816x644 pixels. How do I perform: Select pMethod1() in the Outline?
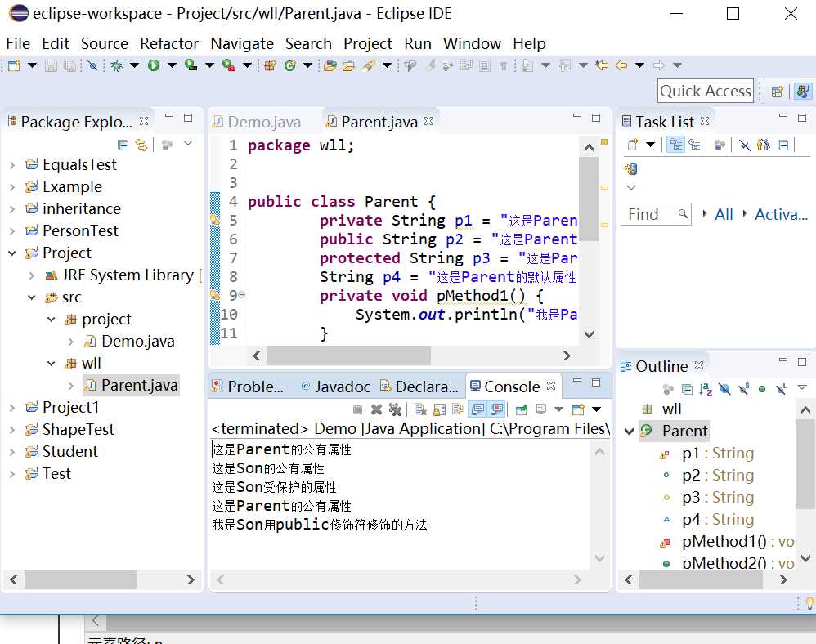(728, 542)
